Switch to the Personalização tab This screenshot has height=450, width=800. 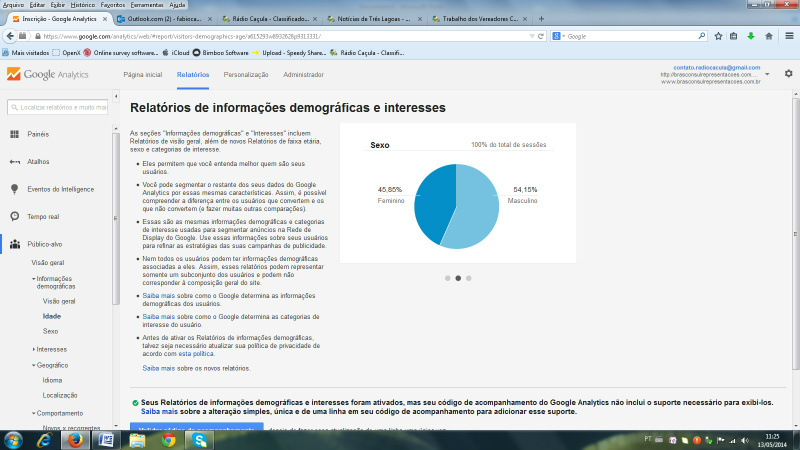(246, 75)
